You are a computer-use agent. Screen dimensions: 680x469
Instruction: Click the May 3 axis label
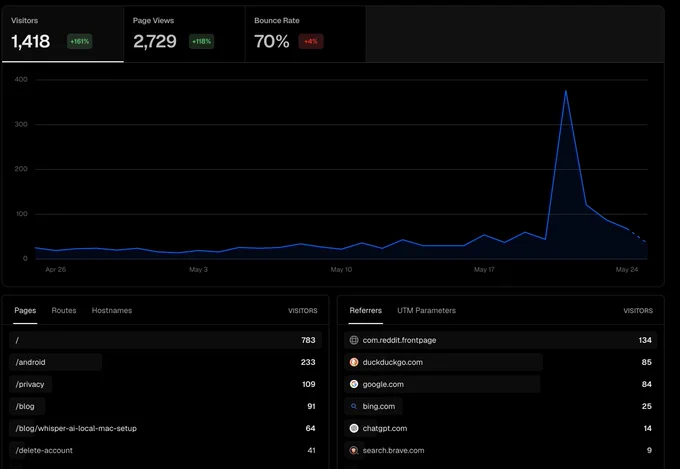(x=198, y=270)
